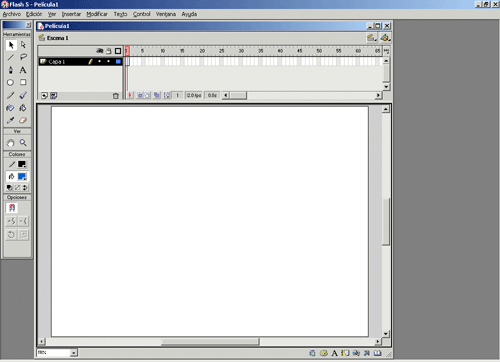Image resolution: width=500 pixels, height=362 pixels.
Task: Open the Ventana menu
Action: (x=166, y=14)
